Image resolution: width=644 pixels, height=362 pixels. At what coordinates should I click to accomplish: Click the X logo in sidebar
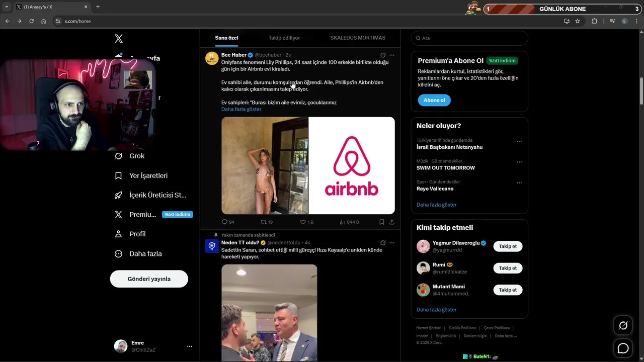click(x=119, y=39)
